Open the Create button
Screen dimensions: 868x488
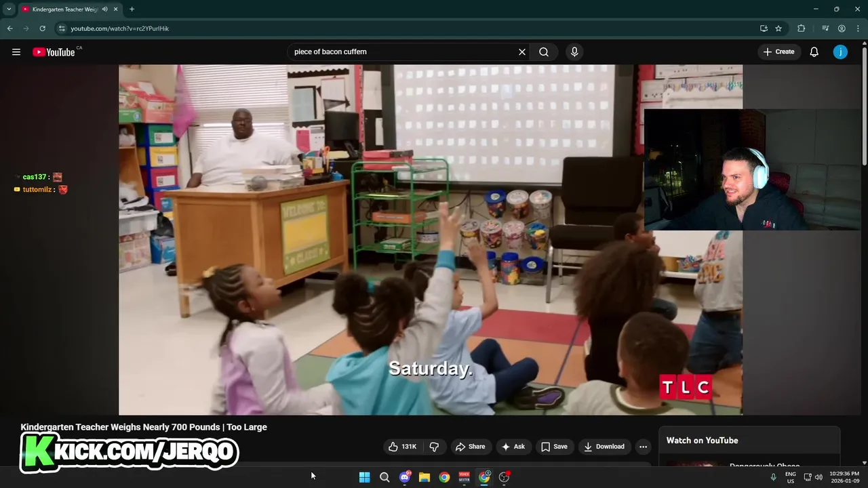point(778,52)
